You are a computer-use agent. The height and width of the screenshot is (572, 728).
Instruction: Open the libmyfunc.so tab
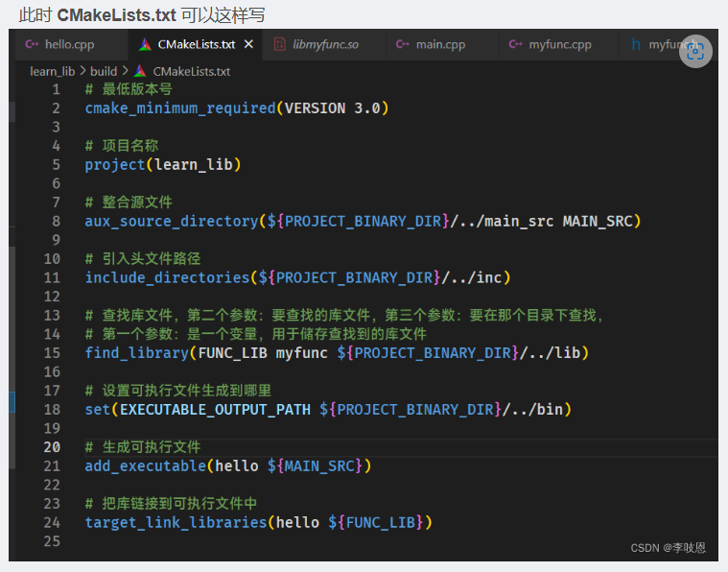[x=324, y=44]
